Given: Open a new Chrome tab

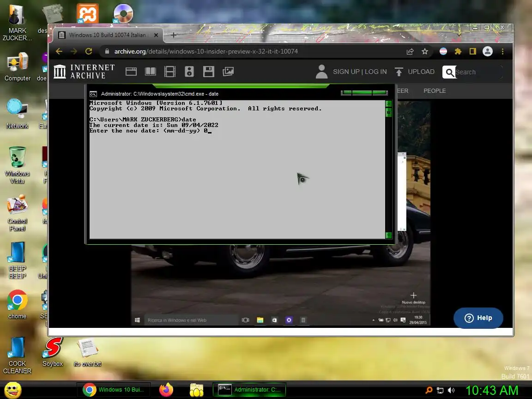Looking at the screenshot, I should pyautogui.click(x=173, y=35).
